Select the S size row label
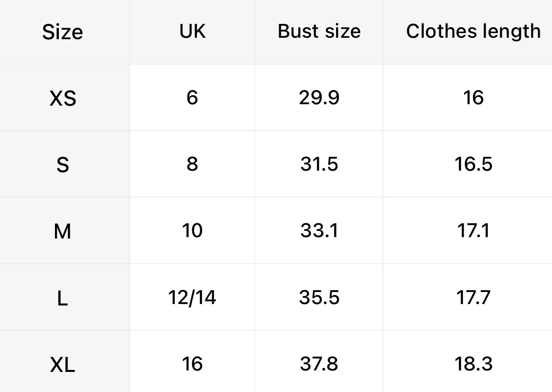Screen dimensions: 552x392 [63, 165]
